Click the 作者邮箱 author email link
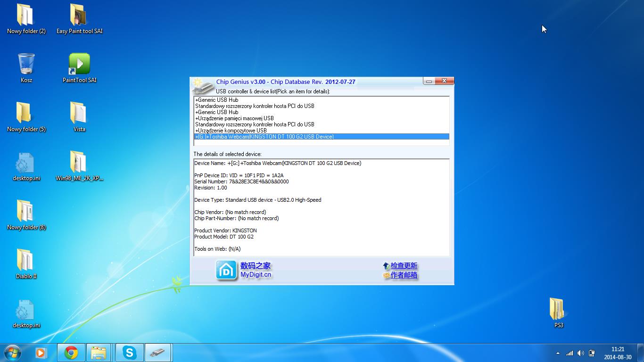The image size is (644, 362). pyautogui.click(x=404, y=275)
